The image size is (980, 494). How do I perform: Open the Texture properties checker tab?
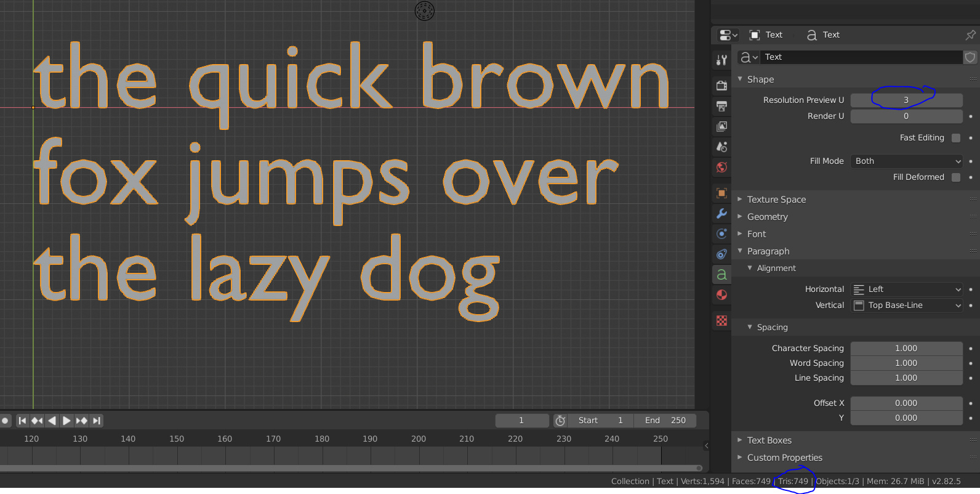[x=721, y=320]
